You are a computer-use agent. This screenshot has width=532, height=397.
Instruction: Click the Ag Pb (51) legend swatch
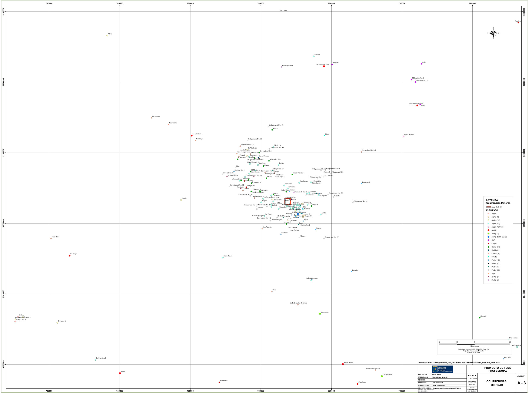click(488, 224)
